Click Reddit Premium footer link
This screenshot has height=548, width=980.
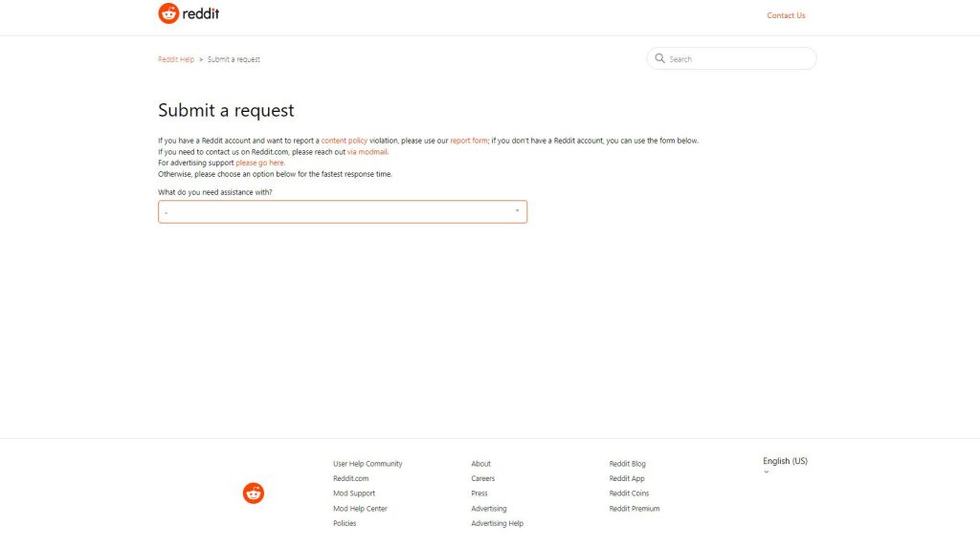pos(634,509)
